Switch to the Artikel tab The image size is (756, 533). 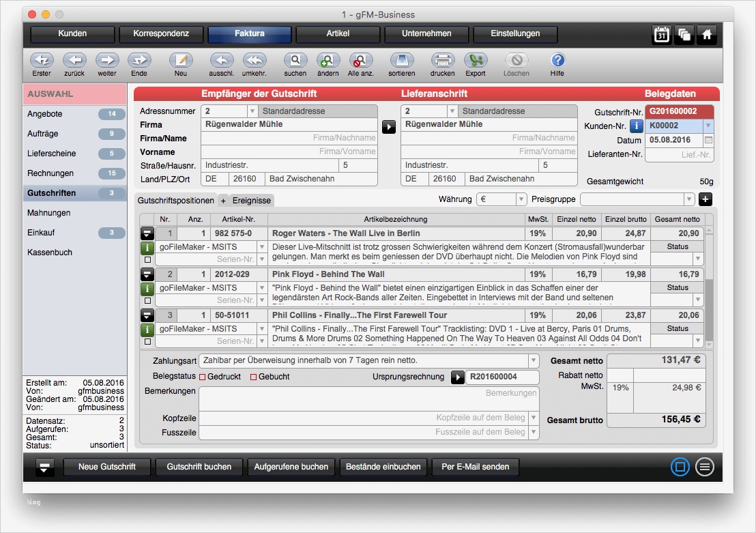338,33
